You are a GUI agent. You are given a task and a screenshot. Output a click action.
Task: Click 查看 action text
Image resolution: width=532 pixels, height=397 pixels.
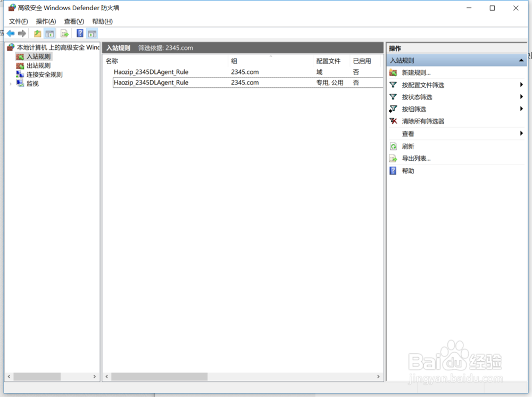point(408,134)
